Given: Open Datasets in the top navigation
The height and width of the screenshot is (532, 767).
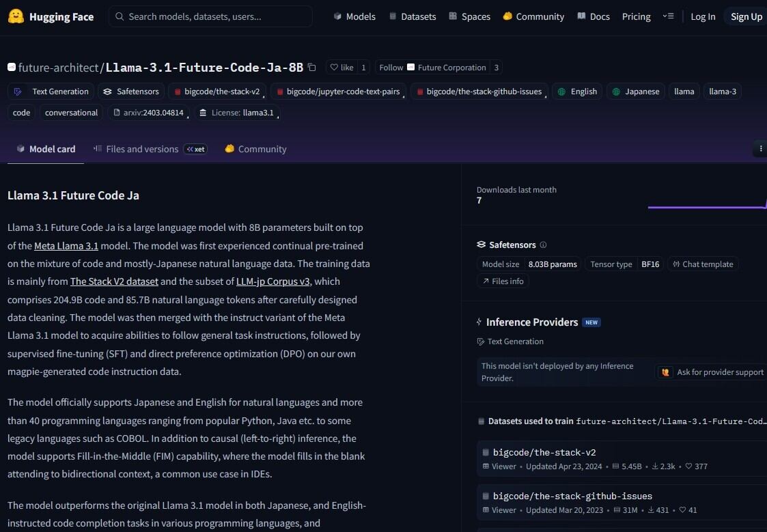Looking at the screenshot, I should tap(413, 16).
